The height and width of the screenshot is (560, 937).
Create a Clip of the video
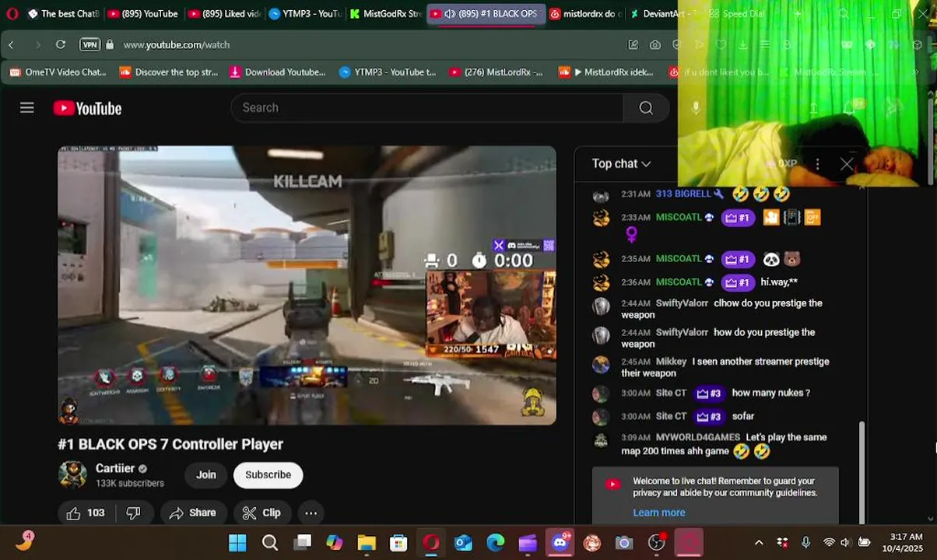(261, 513)
